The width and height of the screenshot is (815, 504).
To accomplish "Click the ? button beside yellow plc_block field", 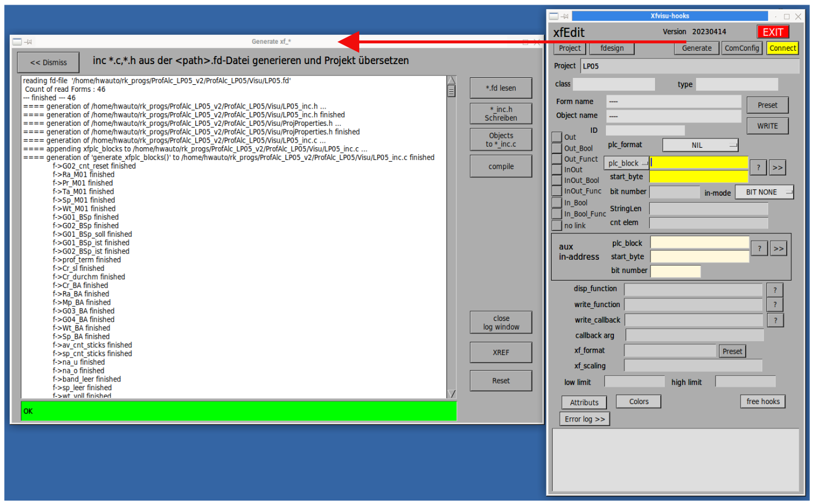I will point(758,168).
